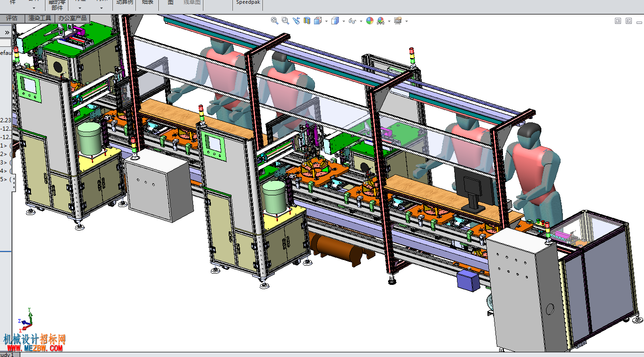Select the Previous View icon
Image resolution: width=644 pixels, height=357 pixels.
(x=296, y=21)
